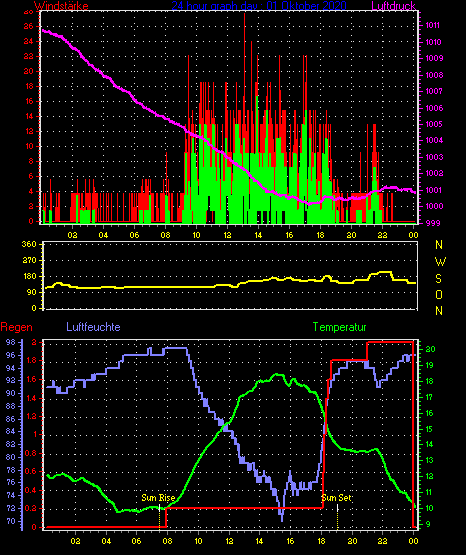Click pressure axis value 1006
This screenshot has height=555, width=466.
pyautogui.click(x=434, y=108)
